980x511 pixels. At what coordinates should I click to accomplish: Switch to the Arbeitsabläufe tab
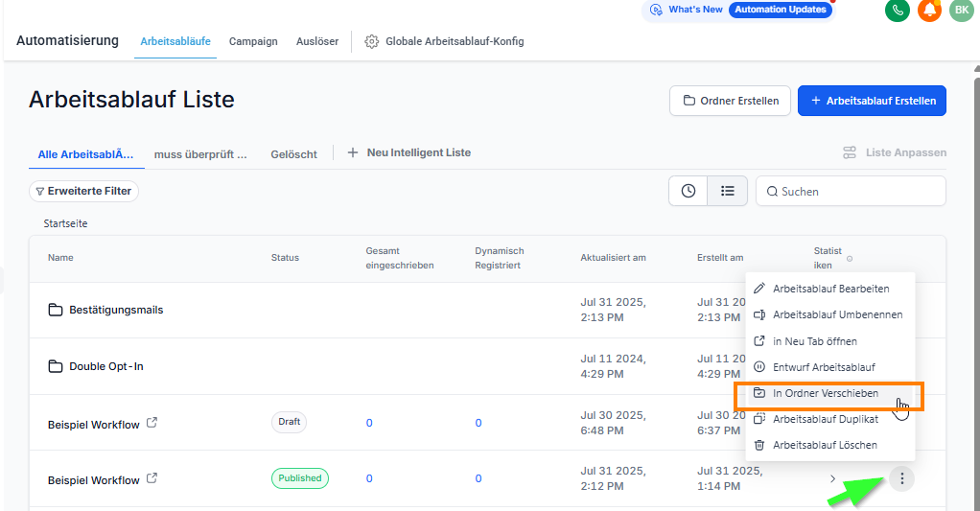coord(175,42)
